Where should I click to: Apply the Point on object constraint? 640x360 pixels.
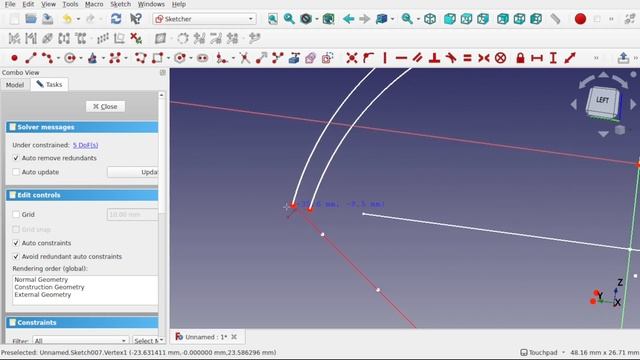coord(369,58)
